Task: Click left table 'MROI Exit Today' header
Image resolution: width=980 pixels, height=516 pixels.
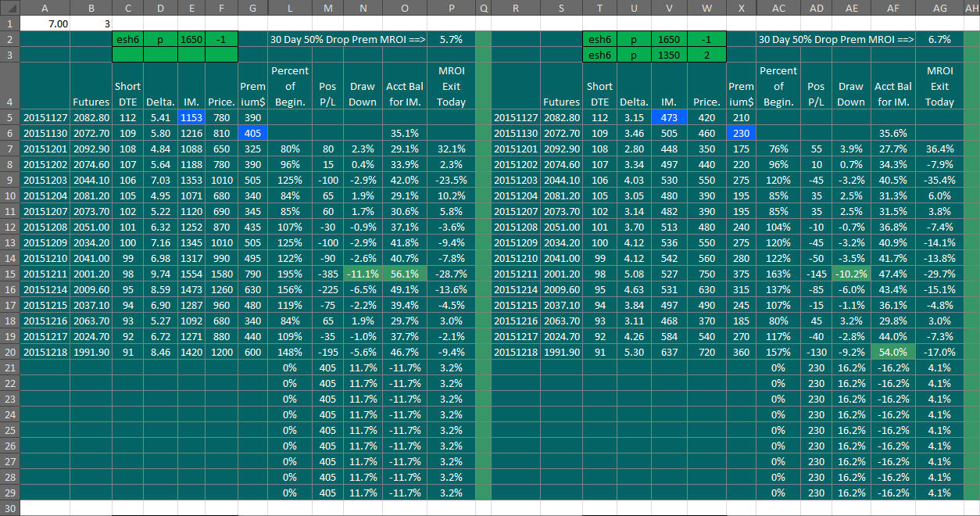Action: pyautogui.click(x=451, y=86)
